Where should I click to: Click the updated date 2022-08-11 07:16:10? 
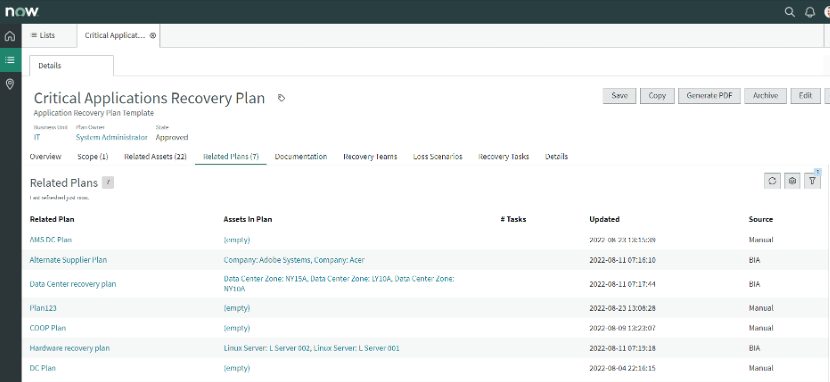click(622, 260)
